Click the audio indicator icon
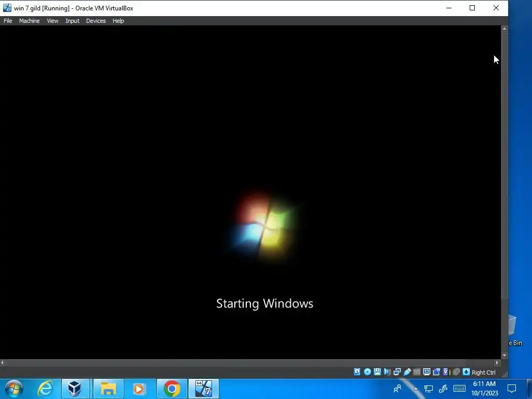The width and height of the screenshot is (532, 399). click(x=387, y=372)
